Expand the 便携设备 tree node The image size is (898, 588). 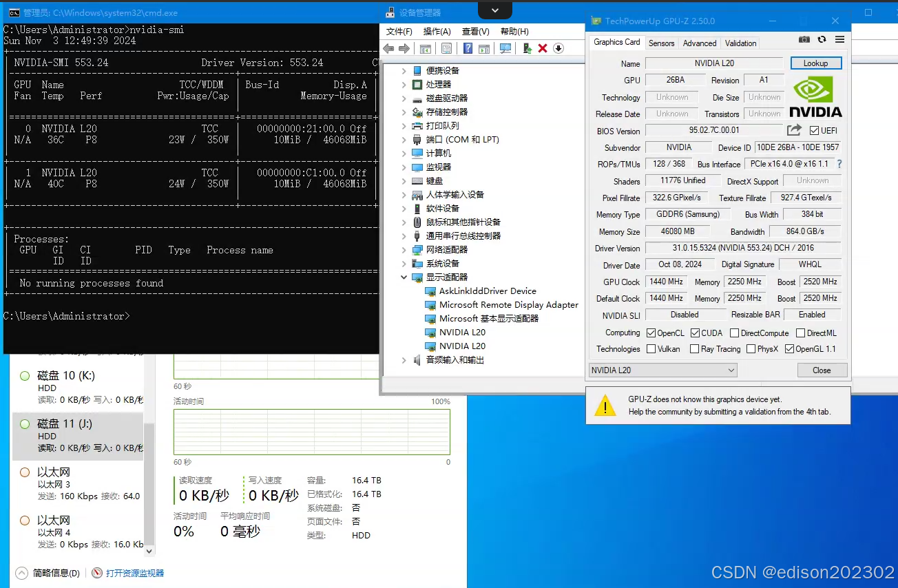(x=404, y=71)
